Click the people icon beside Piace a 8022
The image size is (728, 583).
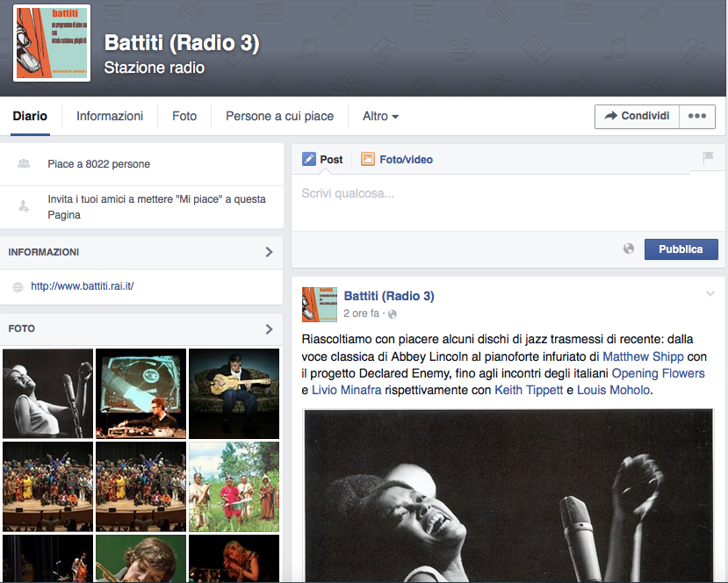(x=24, y=164)
